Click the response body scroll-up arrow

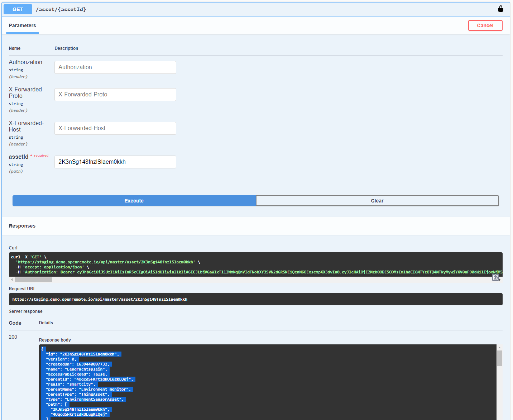[x=499, y=348]
